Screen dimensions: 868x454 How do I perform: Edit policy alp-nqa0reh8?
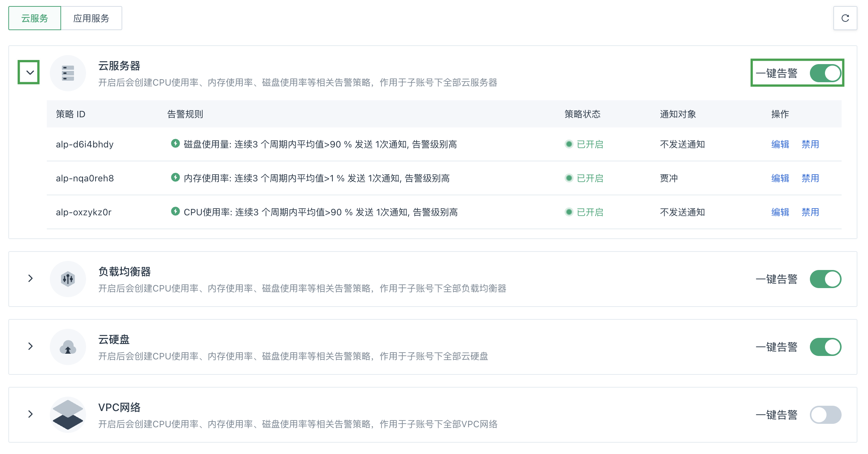pos(780,178)
